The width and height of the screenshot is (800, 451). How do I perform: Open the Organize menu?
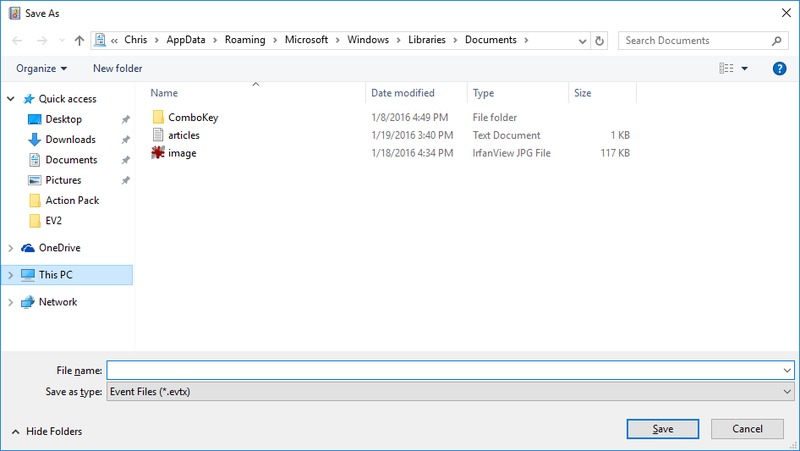click(x=42, y=68)
